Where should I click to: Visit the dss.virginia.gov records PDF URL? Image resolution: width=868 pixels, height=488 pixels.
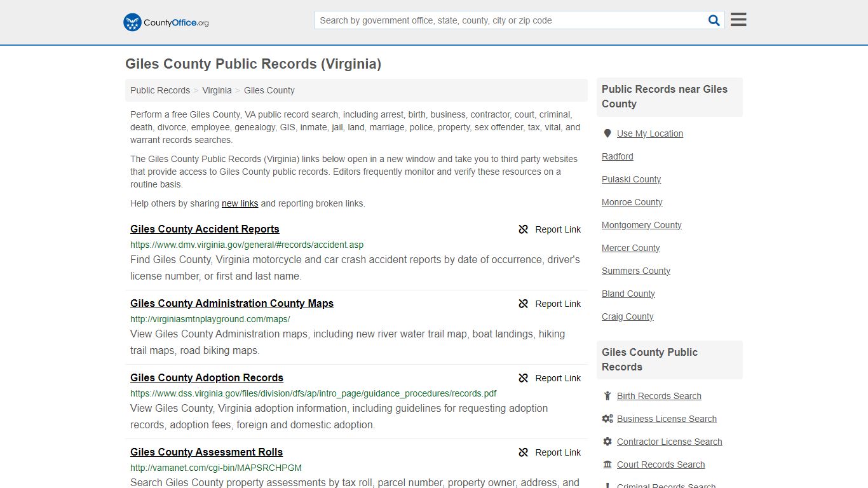pos(313,393)
